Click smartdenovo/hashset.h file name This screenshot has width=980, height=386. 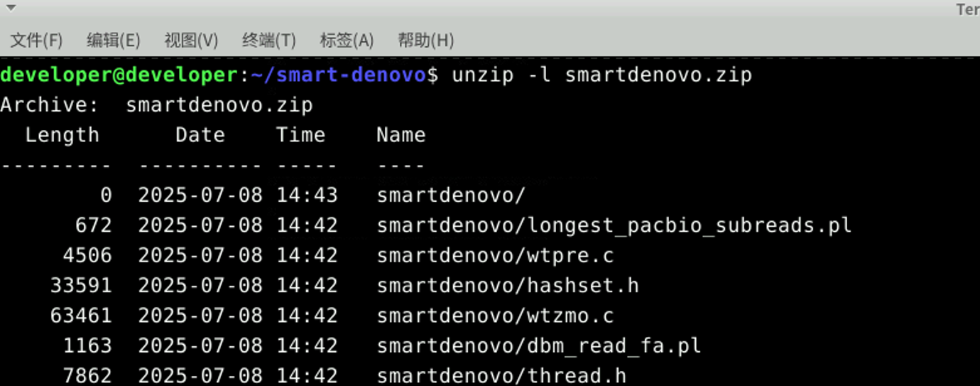tap(508, 286)
